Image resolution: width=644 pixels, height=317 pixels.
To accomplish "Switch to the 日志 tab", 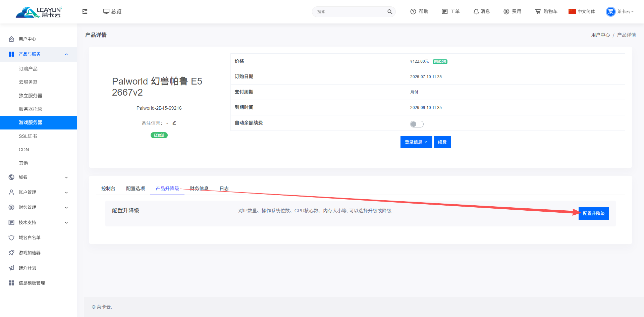I will click(x=224, y=189).
